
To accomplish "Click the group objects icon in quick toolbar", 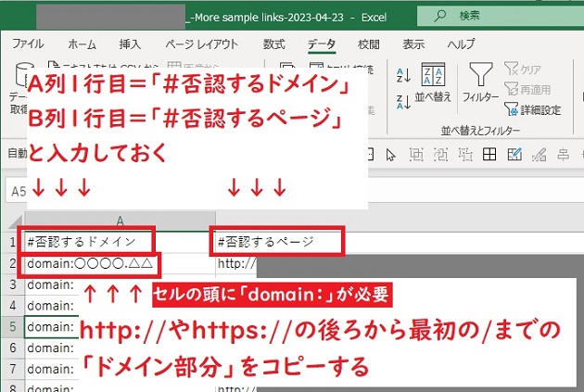I will (x=416, y=154).
